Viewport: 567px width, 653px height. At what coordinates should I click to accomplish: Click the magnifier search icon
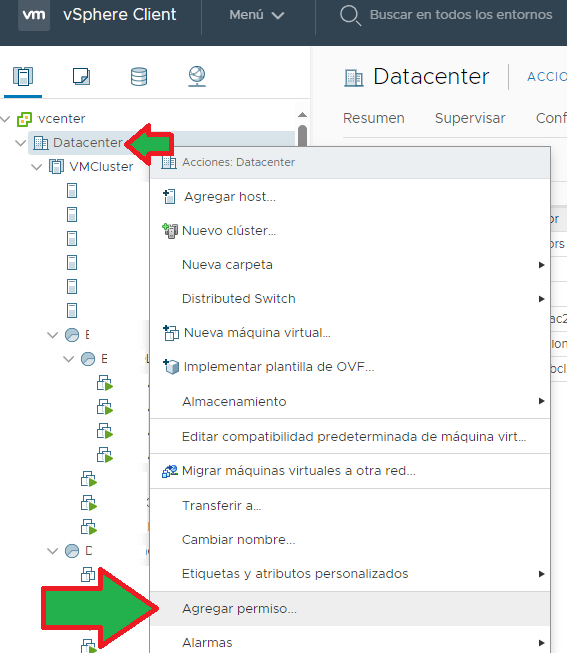(350, 16)
